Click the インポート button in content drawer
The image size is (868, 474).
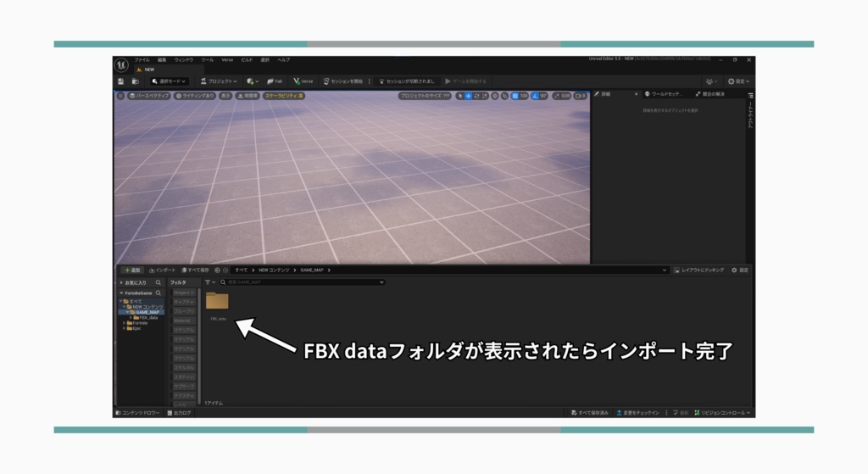tap(162, 270)
